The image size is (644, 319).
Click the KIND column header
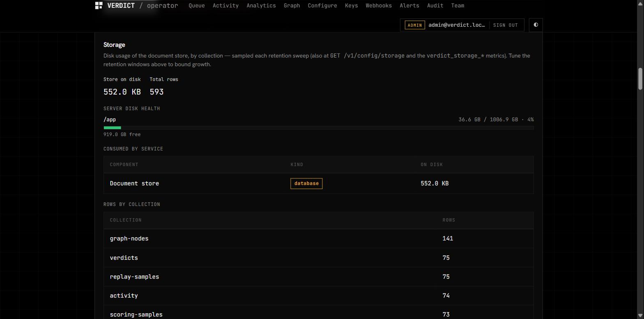297,164
